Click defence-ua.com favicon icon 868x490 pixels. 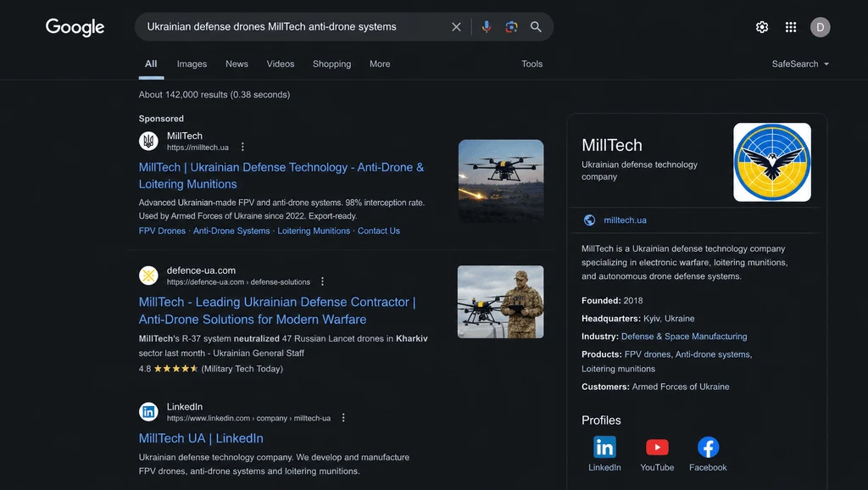click(x=148, y=276)
